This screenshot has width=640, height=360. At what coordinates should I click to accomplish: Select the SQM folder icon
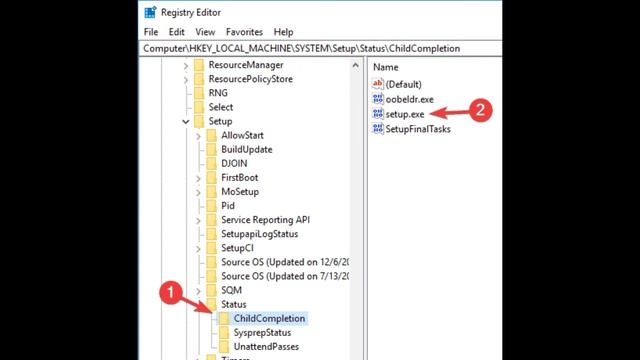coord(211,290)
